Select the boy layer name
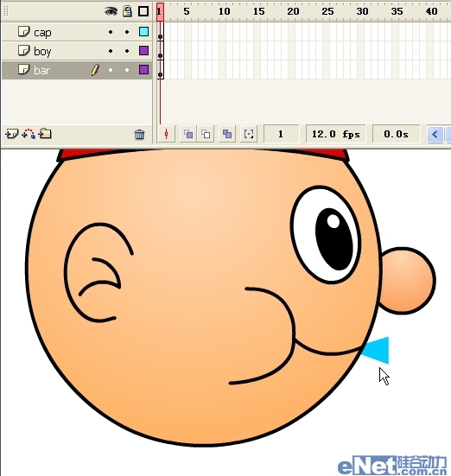Viewport: 451px width, 476px height. click(42, 51)
